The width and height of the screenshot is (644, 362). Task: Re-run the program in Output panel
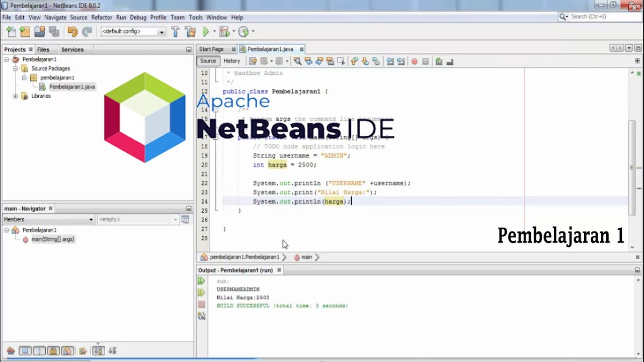coord(201,282)
